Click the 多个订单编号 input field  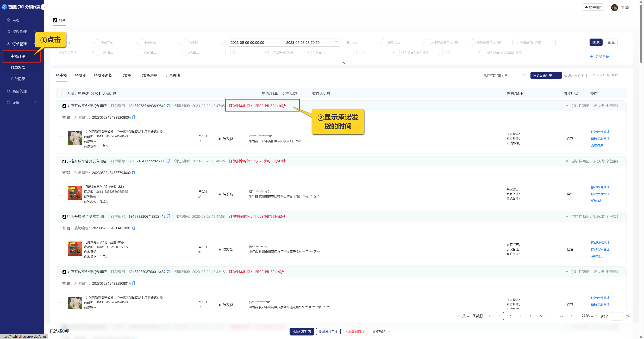(x=449, y=42)
